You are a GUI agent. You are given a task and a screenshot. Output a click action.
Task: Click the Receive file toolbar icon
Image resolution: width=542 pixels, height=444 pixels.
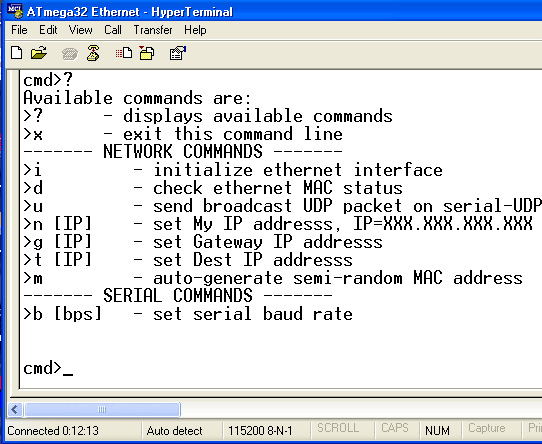click(x=147, y=53)
